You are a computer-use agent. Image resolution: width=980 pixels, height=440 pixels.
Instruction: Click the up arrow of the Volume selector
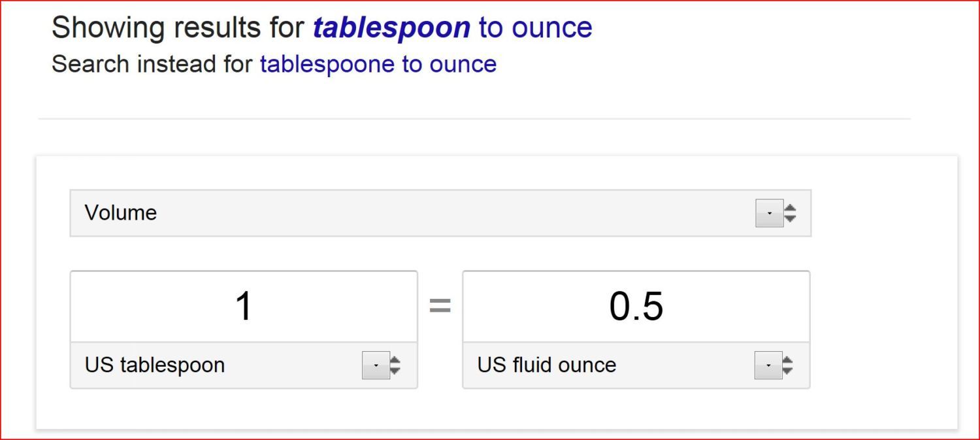pyautogui.click(x=790, y=208)
